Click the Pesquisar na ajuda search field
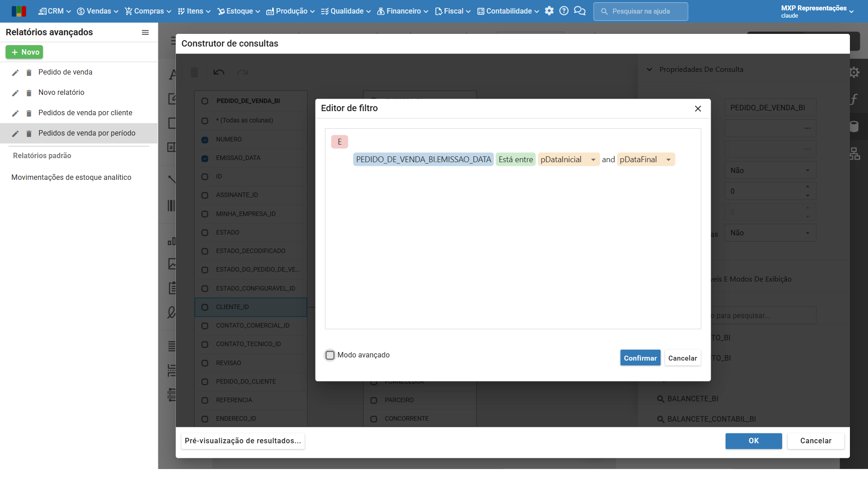868x488 pixels. tap(641, 11)
